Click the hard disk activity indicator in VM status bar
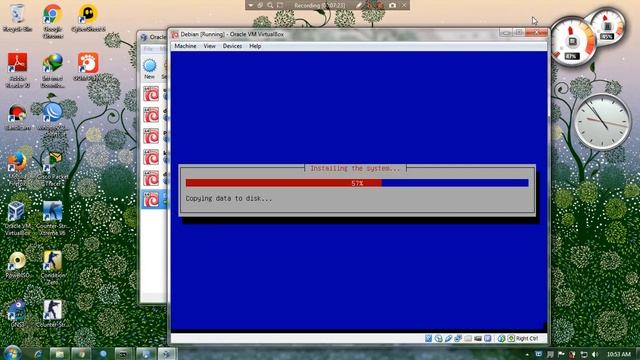The image size is (640, 360). (428, 338)
